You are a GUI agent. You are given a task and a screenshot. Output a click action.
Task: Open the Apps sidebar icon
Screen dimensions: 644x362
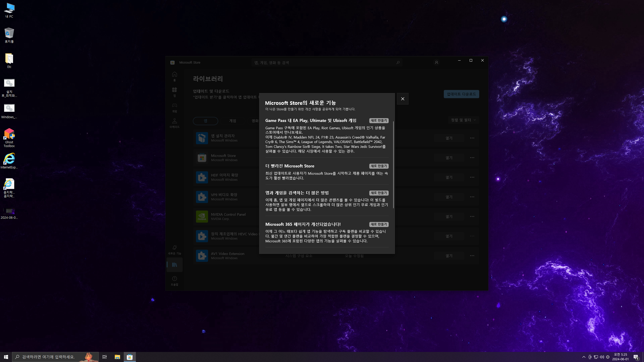[x=174, y=92]
